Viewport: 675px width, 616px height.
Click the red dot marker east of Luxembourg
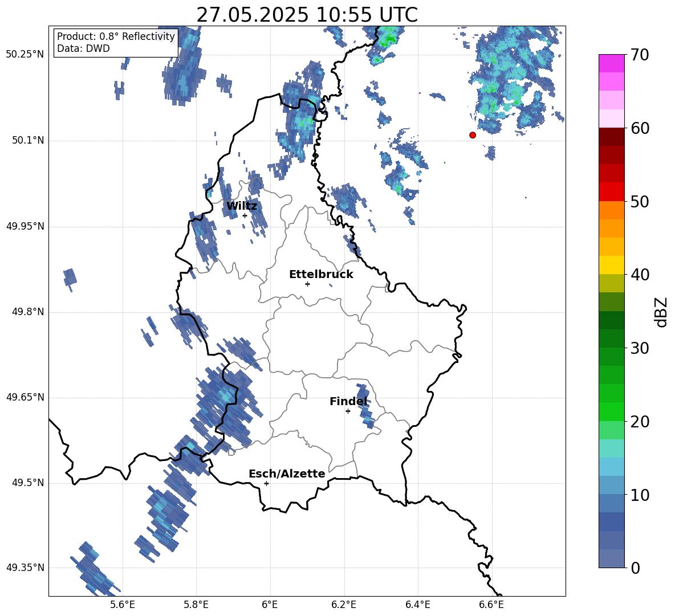(x=472, y=135)
